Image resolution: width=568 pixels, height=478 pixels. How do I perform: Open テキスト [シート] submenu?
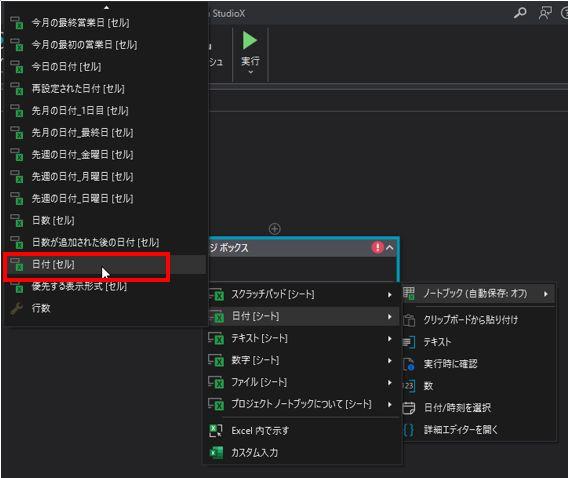click(304, 338)
